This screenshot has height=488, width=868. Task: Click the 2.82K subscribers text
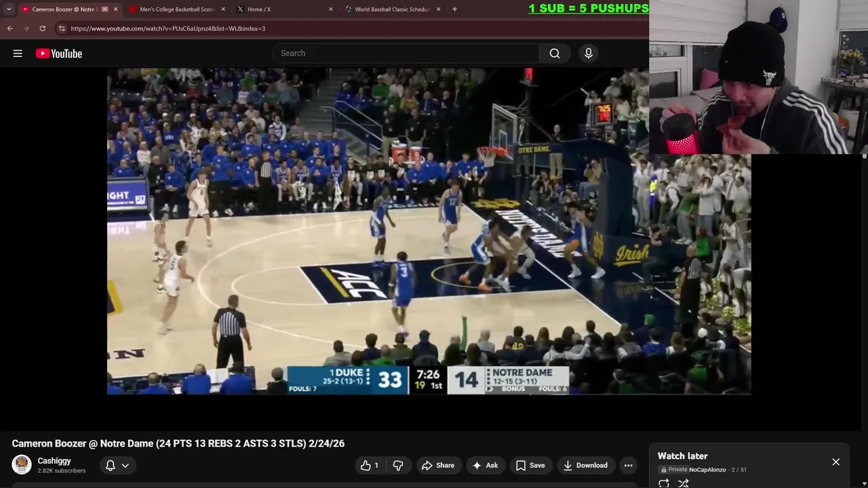point(62,471)
